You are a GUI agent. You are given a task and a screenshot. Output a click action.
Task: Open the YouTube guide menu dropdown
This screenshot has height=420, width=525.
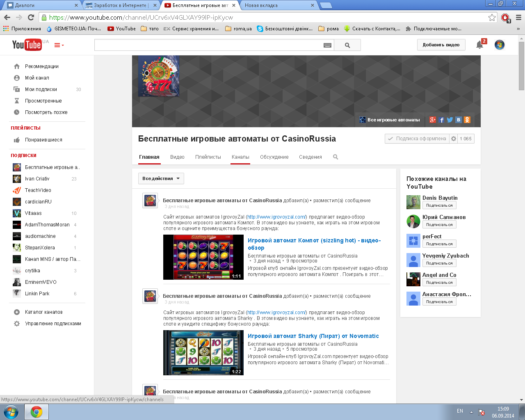click(59, 45)
